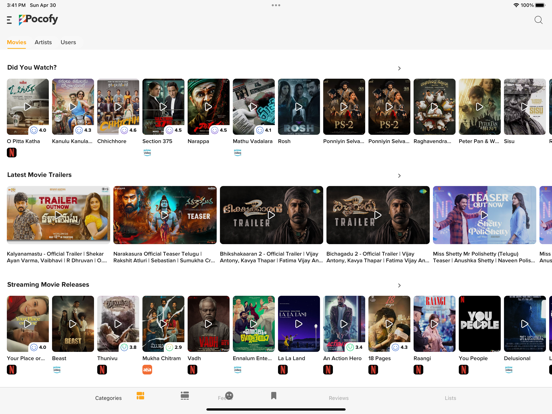This screenshot has height=414, width=552.
Task: Tap streaming icon under Beast
Action: click(x=57, y=370)
